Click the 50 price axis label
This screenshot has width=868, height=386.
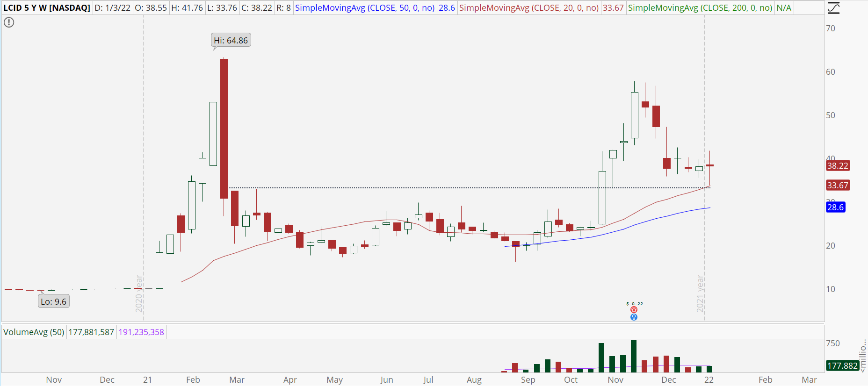click(x=831, y=115)
